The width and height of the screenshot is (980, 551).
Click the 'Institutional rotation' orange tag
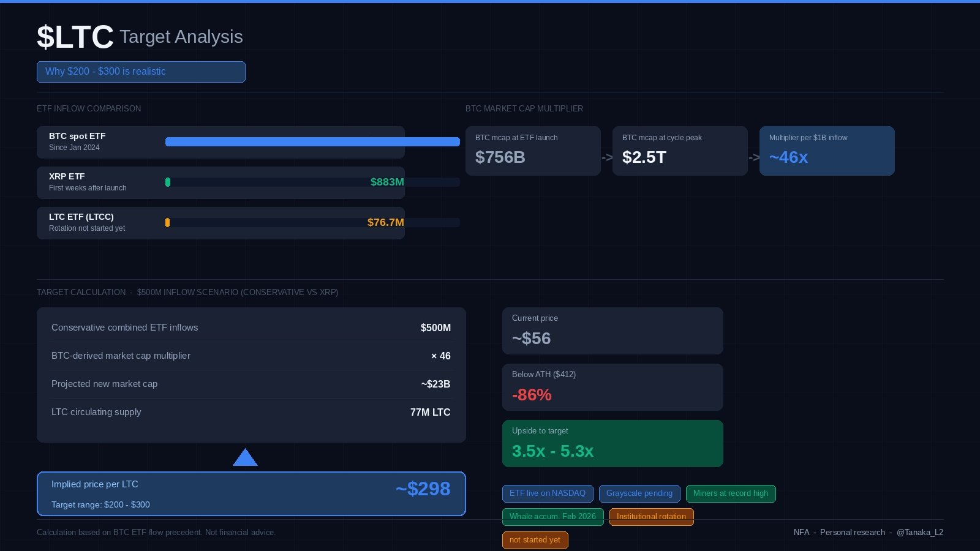[651, 517]
